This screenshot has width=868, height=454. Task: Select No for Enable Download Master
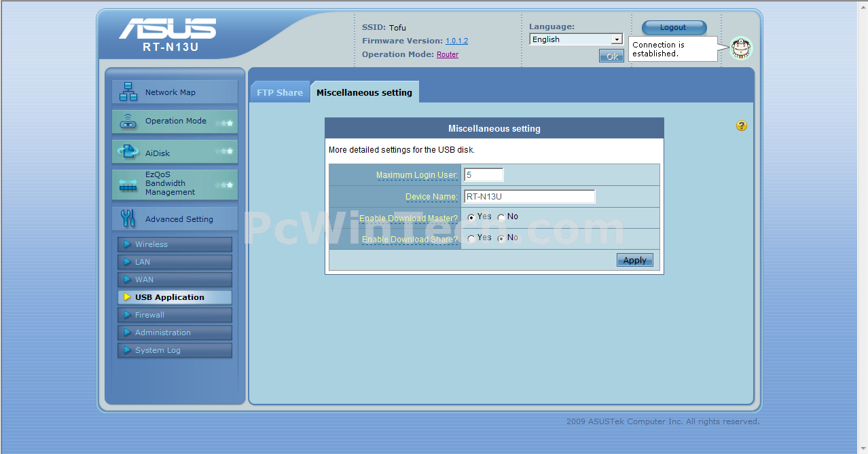tap(501, 217)
